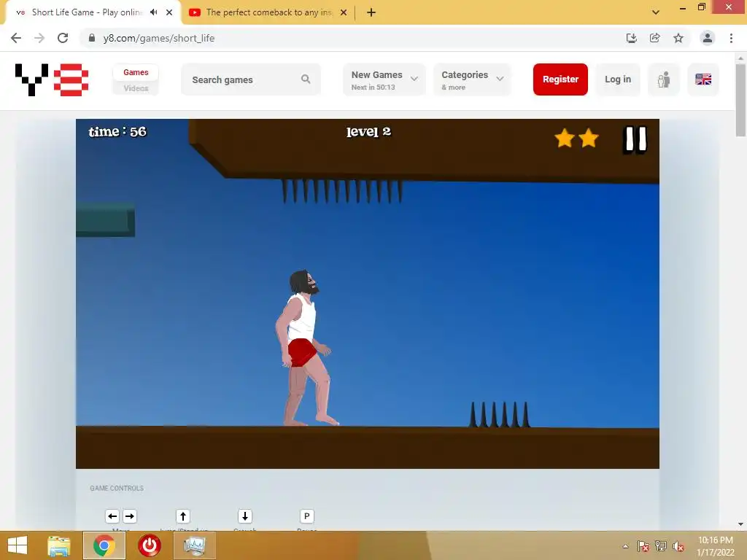This screenshot has height=560, width=747.
Task: Bookmark this page with star icon
Action: (678, 38)
